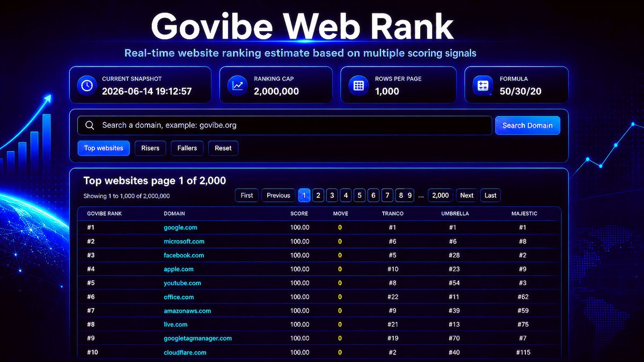Viewport: 644px width, 362px height.
Task: Click Majestic rank #59 in amazonaws.com row
Action: (523, 311)
